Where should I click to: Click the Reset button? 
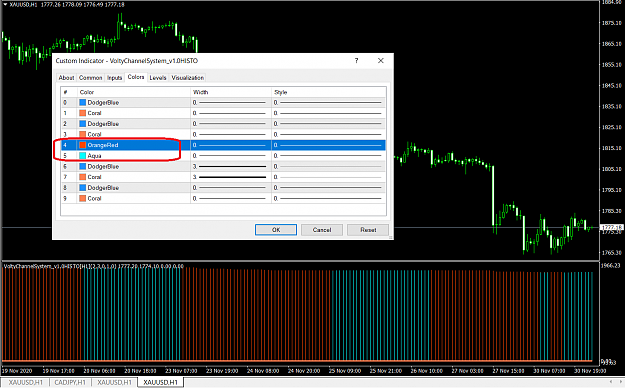click(368, 230)
